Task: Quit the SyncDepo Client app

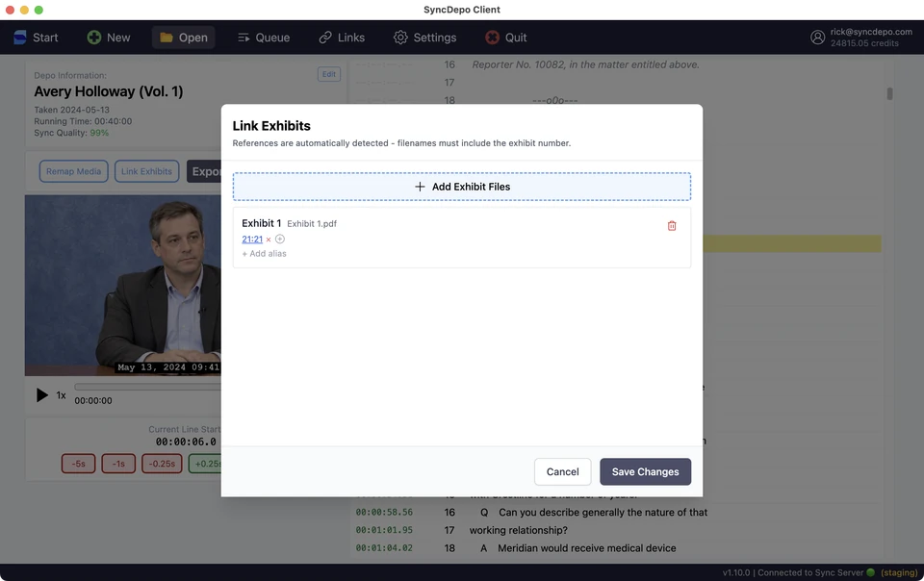Action: click(x=506, y=38)
